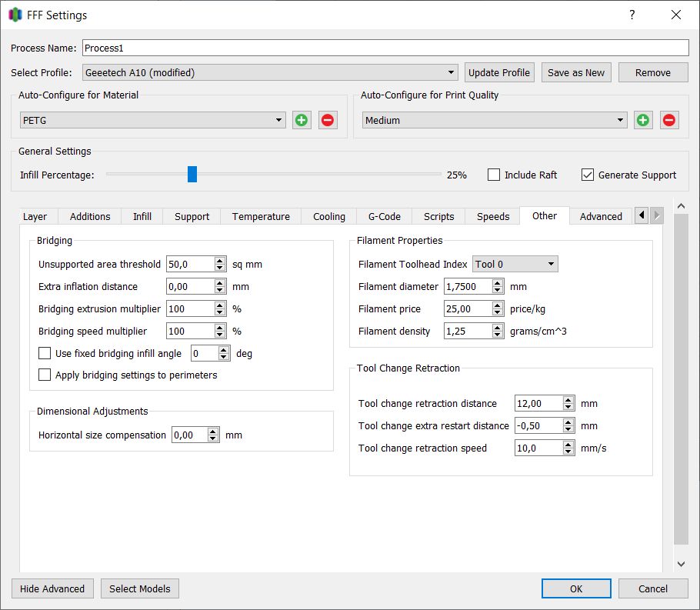Uncheck the Generate Support checkbox
Screen dimensions: 700x610
coord(588,175)
